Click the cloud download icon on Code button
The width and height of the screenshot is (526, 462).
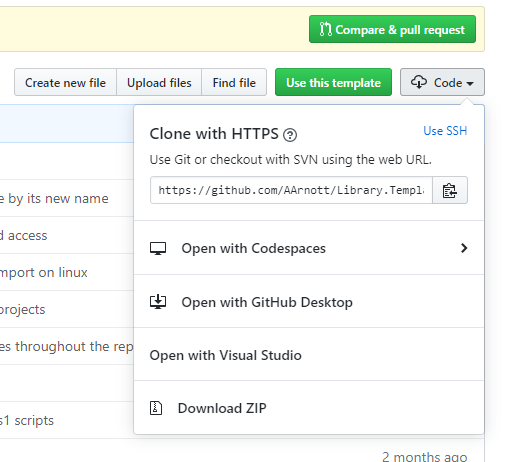(x=419, y=82)
